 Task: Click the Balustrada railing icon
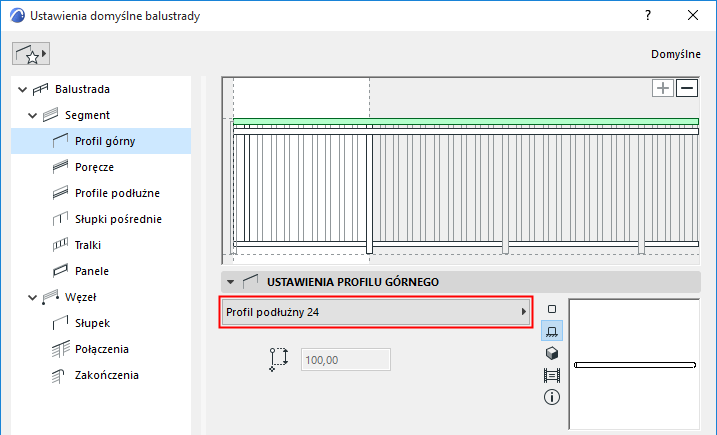pyautogui.click(x=40, y=89)
